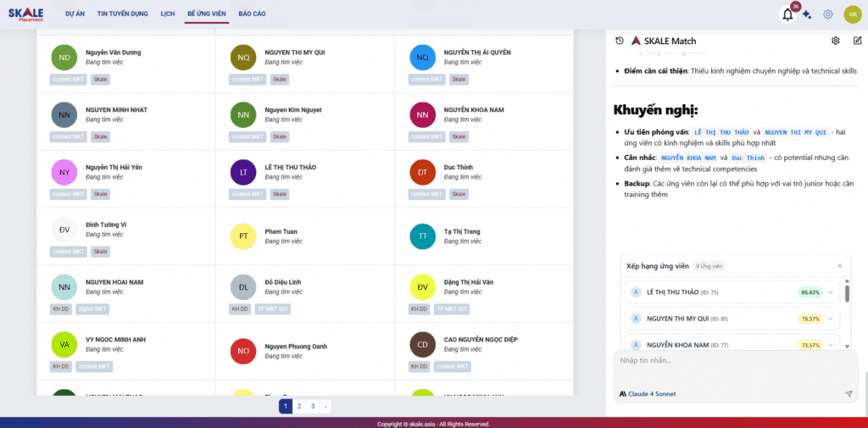Close the Xếp hạng ứng viên panel
This screenshot has height=428, width=868.
pyautogui.click(x=840, y=265)
